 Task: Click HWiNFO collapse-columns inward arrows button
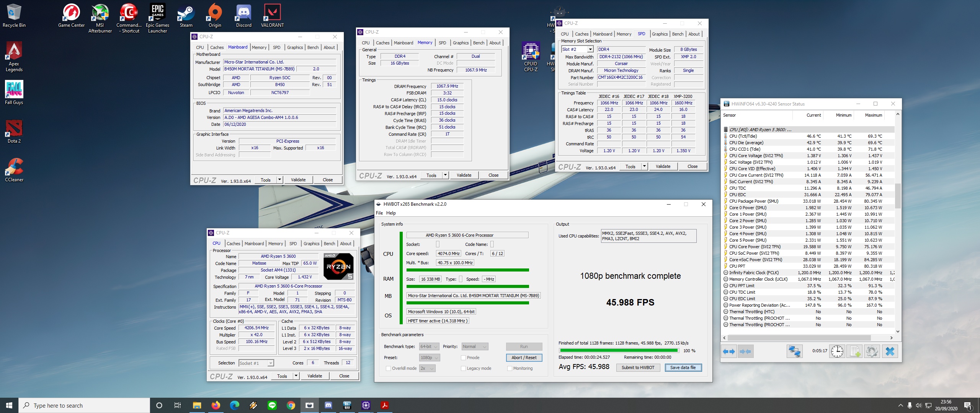[x=745, y=351]
